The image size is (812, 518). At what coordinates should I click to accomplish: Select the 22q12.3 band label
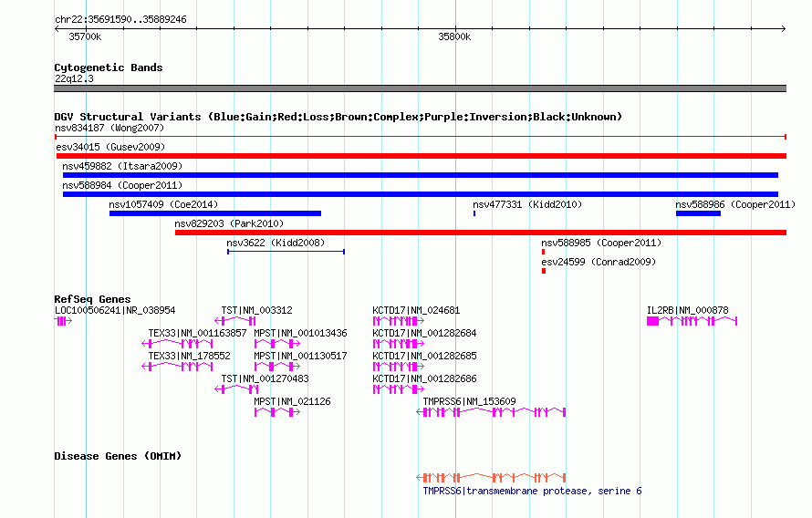[x=74, y=78]
